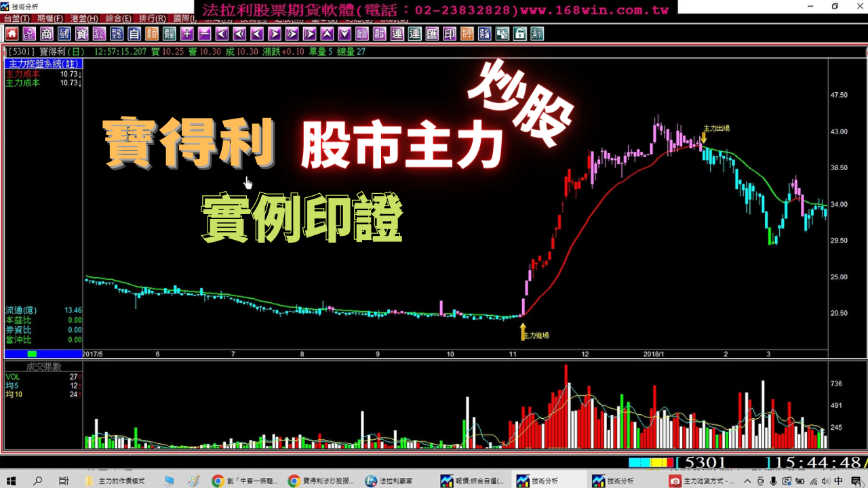Click the 均10 average row
The width and height of the screenshot is (868, 488).
pyautogui.click(x=43, y=394)
